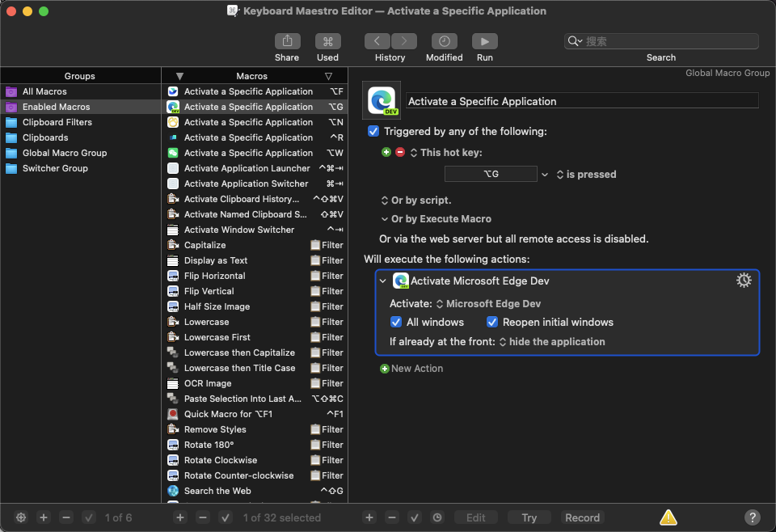Click the green plus to add trigger
Image resolution: width=776 pixels, height=532 pixels.
click(386, 153)
